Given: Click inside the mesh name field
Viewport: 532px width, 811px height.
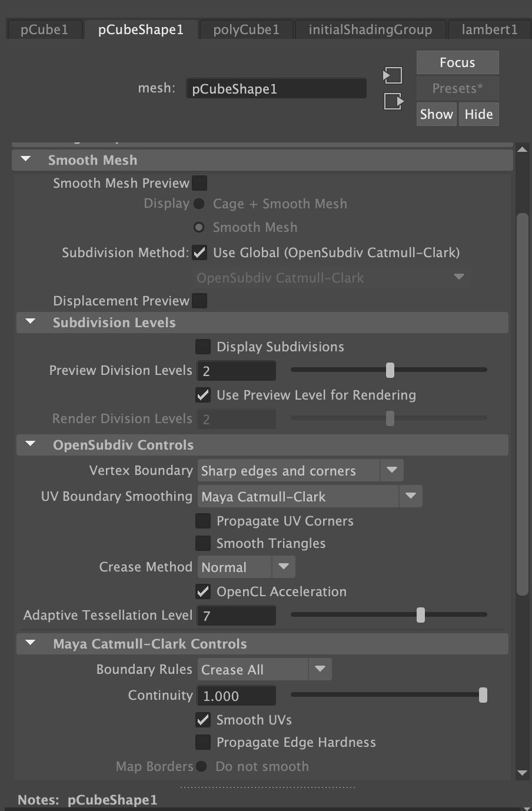Looking at the screenshot, I should click(276, 88).
